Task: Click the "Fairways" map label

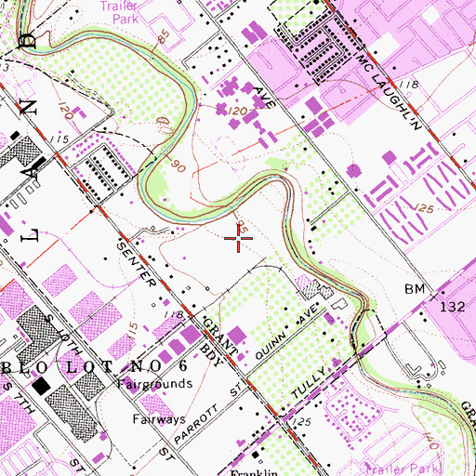Action: pos(159,419)
